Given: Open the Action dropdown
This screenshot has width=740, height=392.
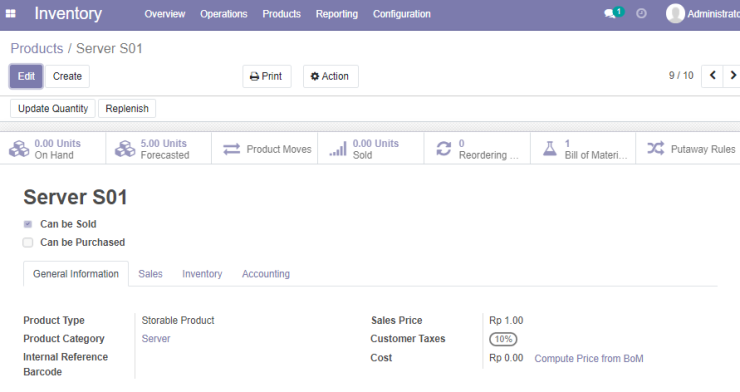Looking at the screenshot, I should click(330, 76).
